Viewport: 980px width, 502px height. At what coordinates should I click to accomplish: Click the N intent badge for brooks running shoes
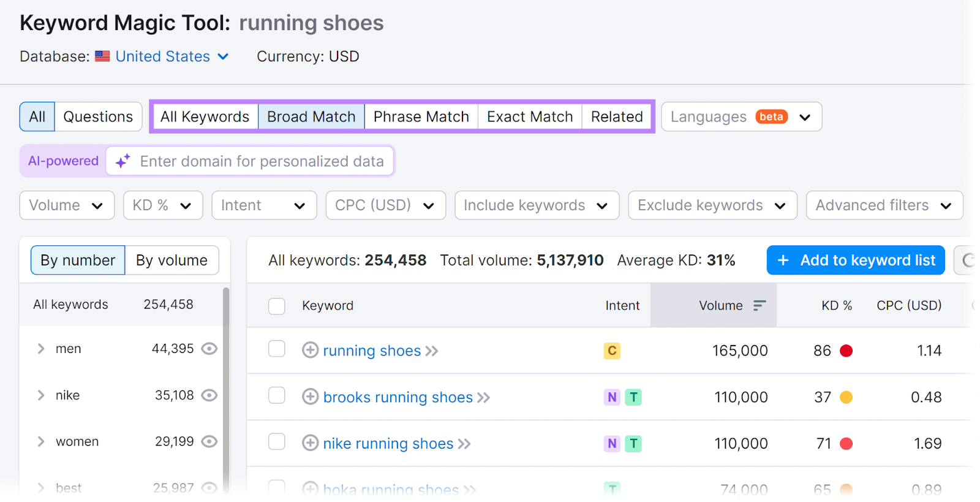(612, 397)
